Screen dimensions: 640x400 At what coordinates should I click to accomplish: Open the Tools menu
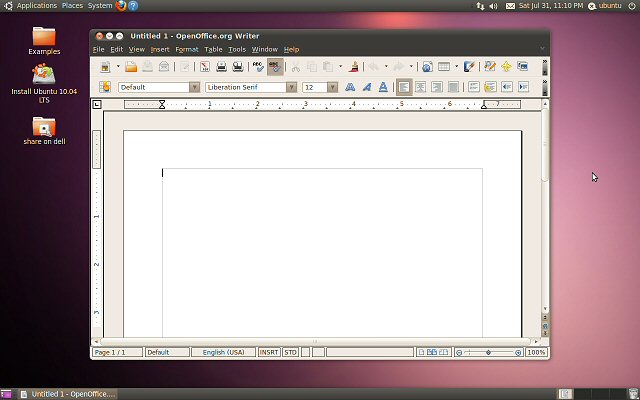point(237,49)
